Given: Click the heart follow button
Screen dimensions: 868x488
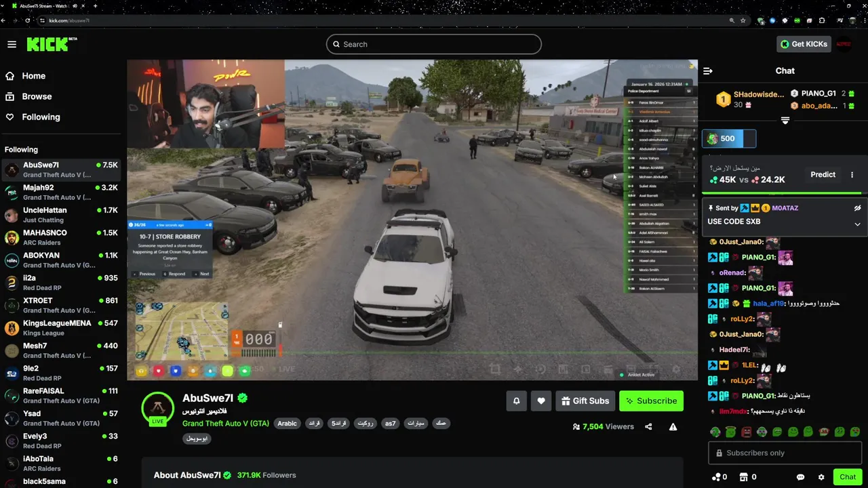Looking at the screenshot, I should 540,401.
